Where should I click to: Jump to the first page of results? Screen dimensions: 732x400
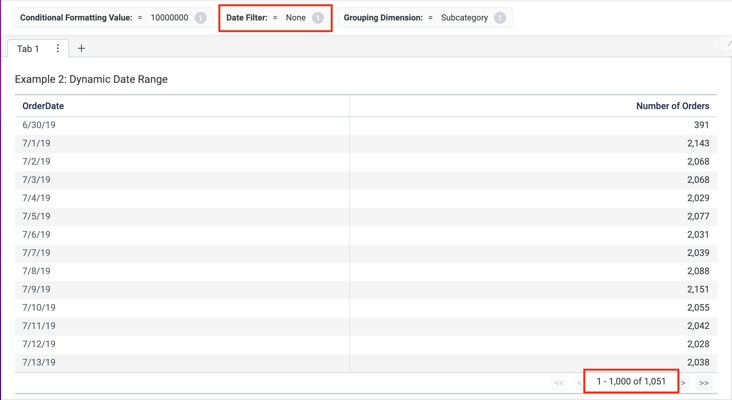coord(559,383)
